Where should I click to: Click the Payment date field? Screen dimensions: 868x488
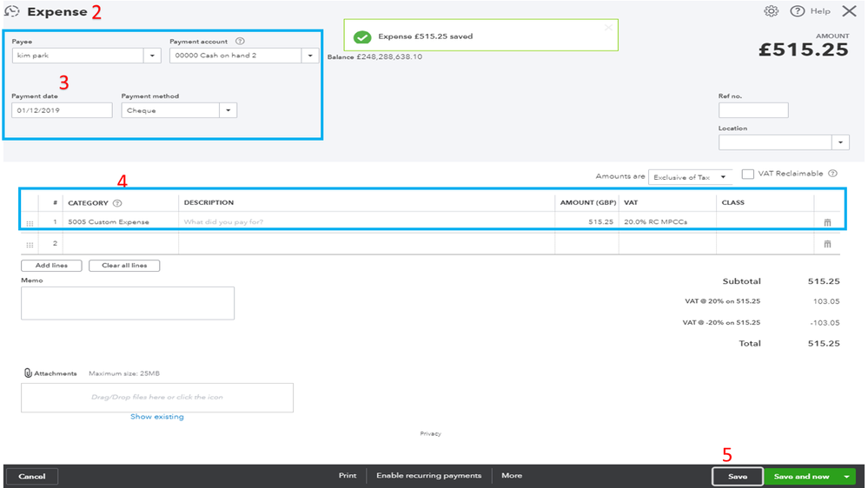[x=62, y=110]
